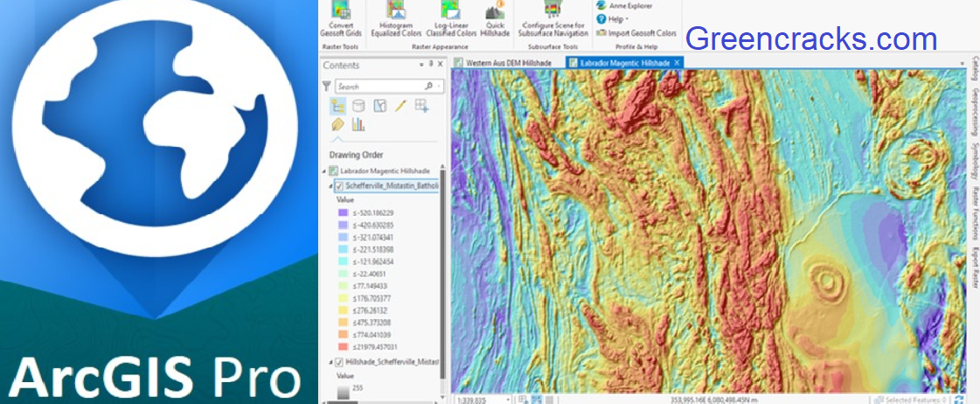Toggle visibility of Hillshade_Schefferville_Mistast layer
980x404 pixels.
(x=339, y=362)
